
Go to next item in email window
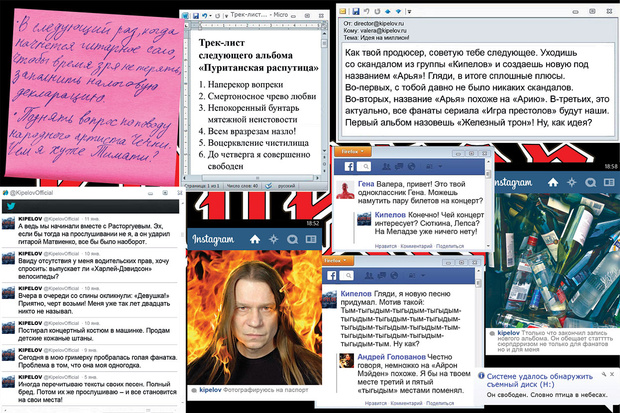399,11
